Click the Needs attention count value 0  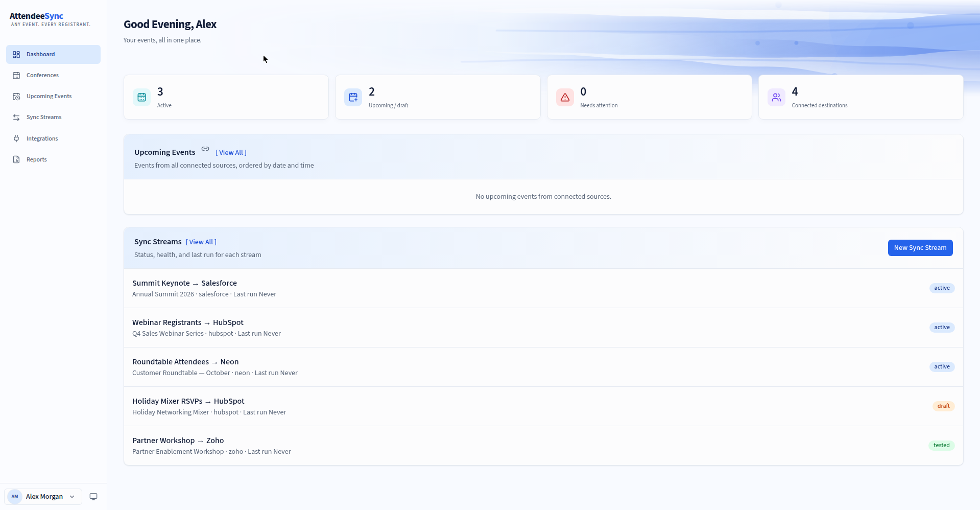click(x=583, y=91)
